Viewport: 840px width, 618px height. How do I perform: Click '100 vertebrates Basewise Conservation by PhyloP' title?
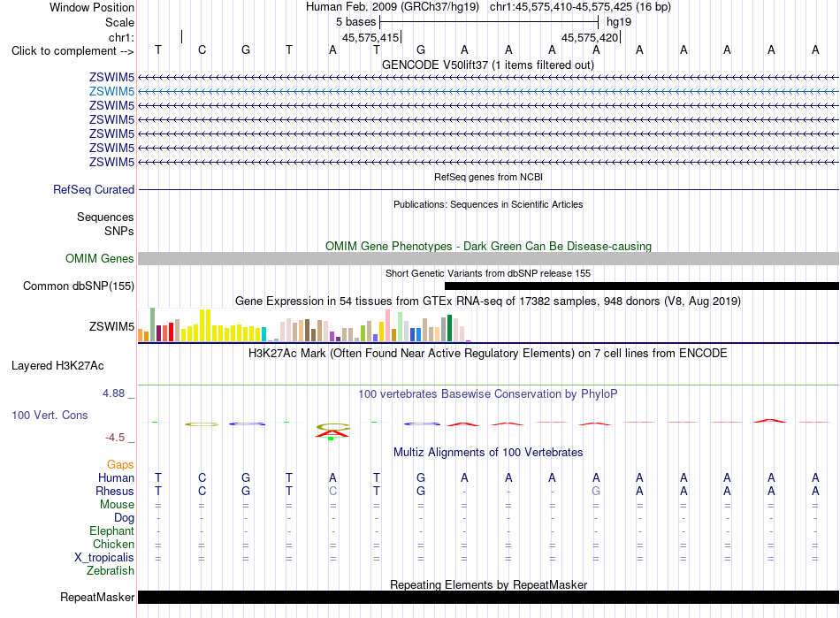[x=488, y=394]
